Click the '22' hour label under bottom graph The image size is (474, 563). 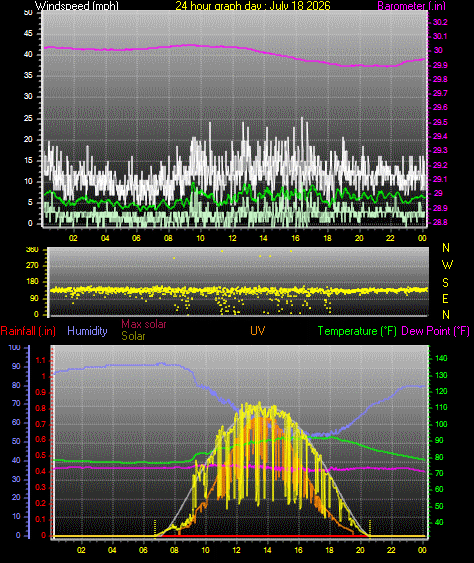[x=391, y=550]
